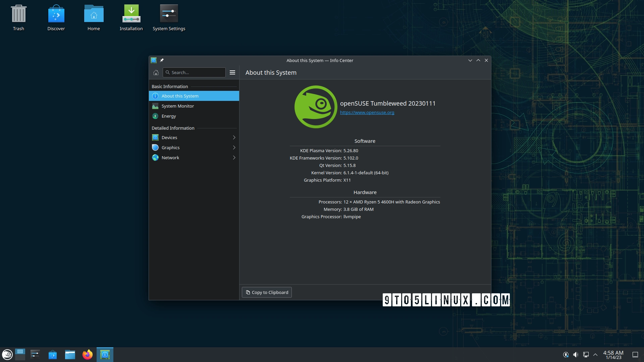
Task: Pin the Info Center window
Action: click(162, 60)
